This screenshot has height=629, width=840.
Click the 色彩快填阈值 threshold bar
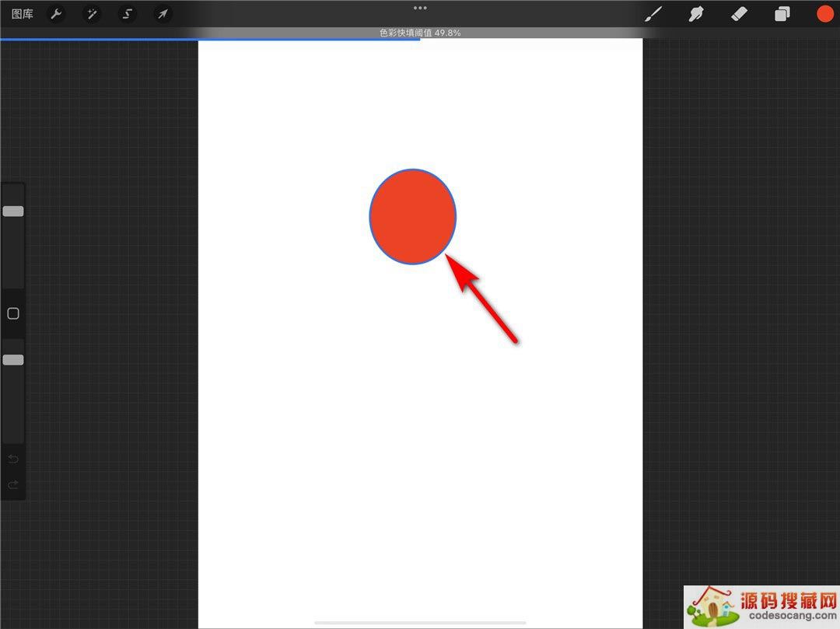pyautogui.click(x=420, y=33)
